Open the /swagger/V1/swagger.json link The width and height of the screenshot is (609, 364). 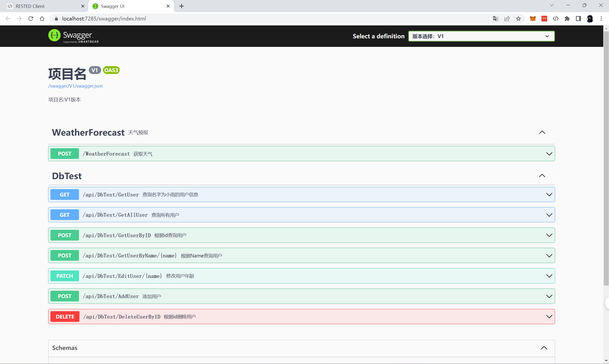pos(76,86)
